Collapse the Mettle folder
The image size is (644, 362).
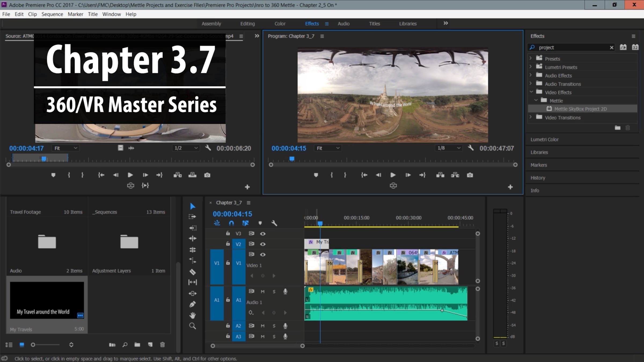[x=536, y=100]
